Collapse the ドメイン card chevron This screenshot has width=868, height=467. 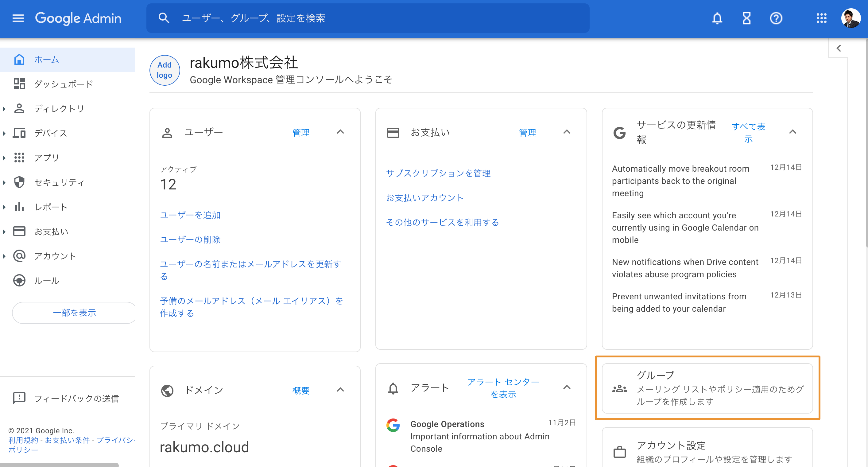point(340,389)
